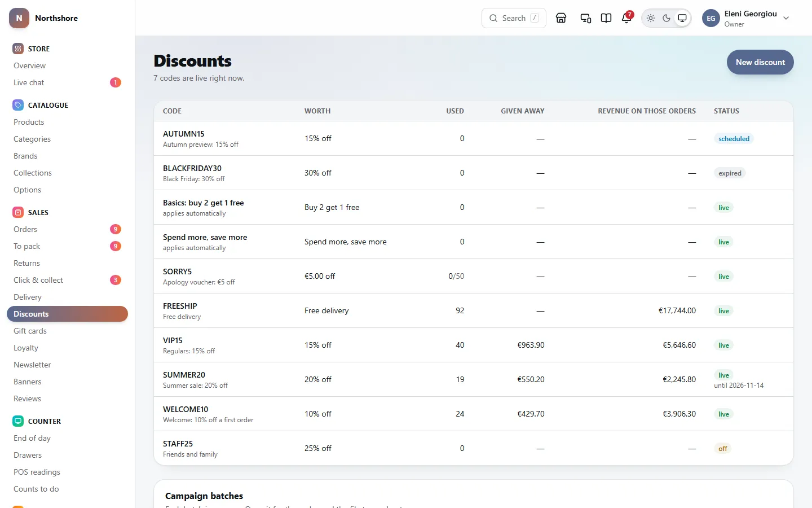Open the documentation book icon
The height and width of the screenshot is (508, 812).
click(x=606, y=18)
